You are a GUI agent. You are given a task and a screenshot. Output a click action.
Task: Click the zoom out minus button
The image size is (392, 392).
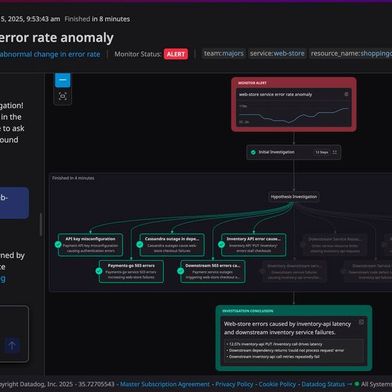(63, 80)
